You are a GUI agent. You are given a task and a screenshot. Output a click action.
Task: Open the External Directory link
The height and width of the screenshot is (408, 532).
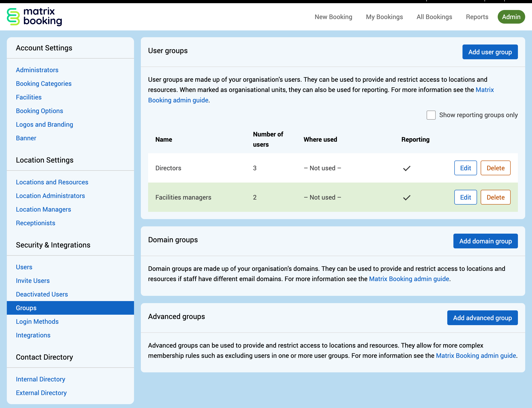41,393
